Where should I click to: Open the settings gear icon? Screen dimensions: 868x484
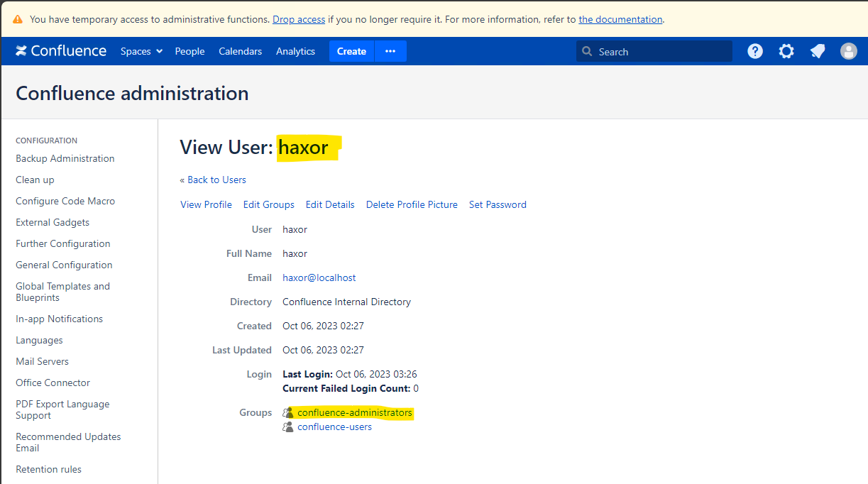pos(786,51)
